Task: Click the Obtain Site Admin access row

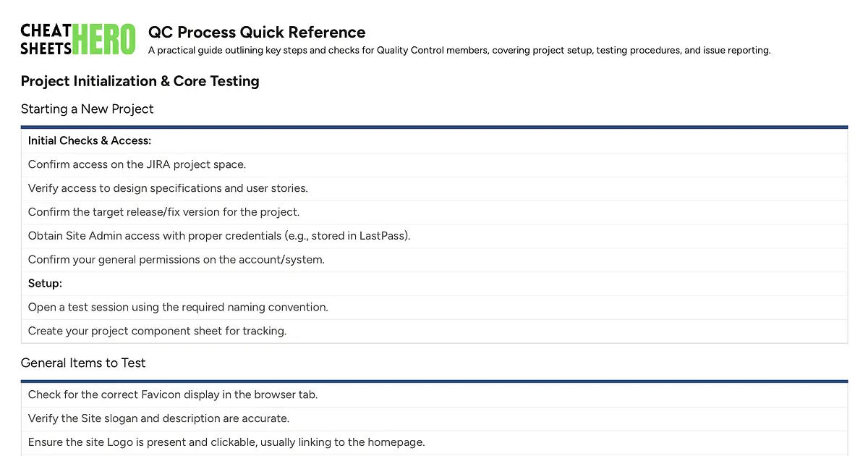Action: pyautogui.click(x=434, y=236)
